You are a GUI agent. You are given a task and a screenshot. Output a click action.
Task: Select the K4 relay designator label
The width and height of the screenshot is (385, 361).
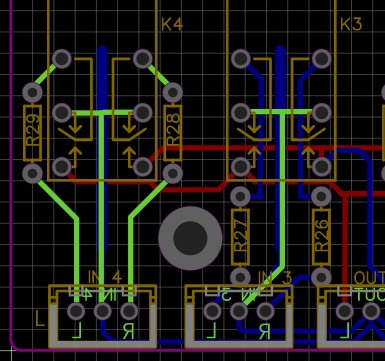coord(172,24)
